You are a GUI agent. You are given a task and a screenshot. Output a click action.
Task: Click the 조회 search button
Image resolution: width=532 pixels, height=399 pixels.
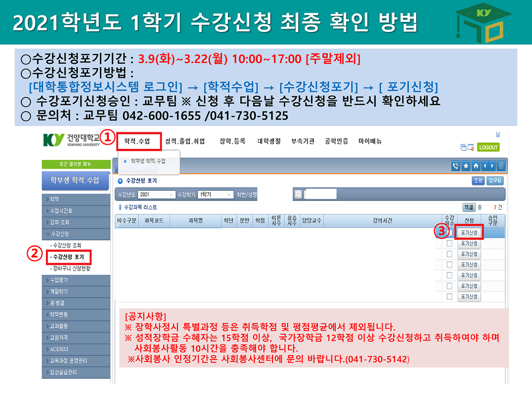click(x=478, y=181)
